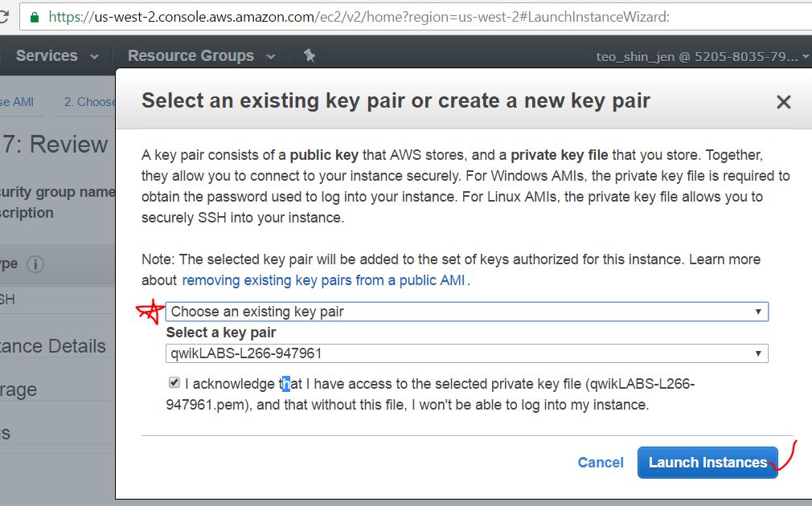
Task: Go to wizard step '2. Choose'
Action: point(89,102)
